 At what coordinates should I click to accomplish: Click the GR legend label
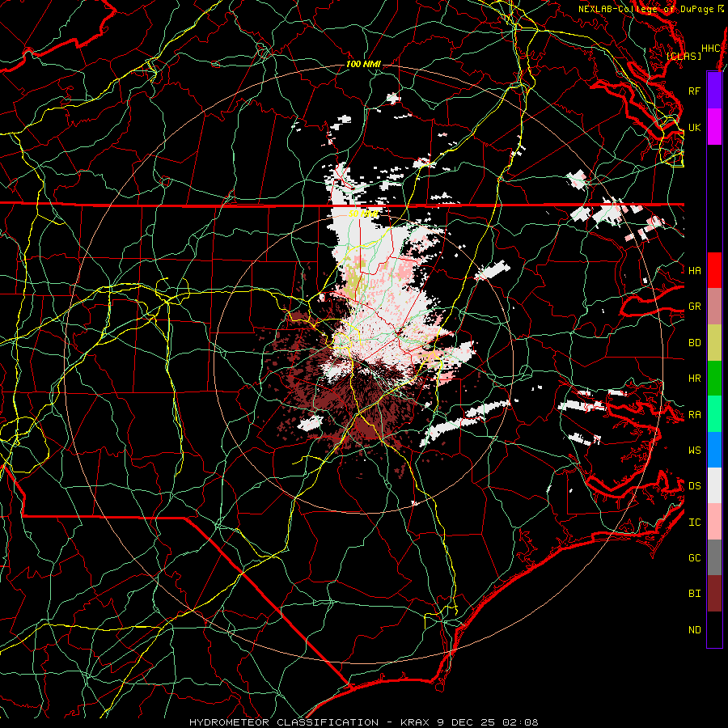point(695,307)
